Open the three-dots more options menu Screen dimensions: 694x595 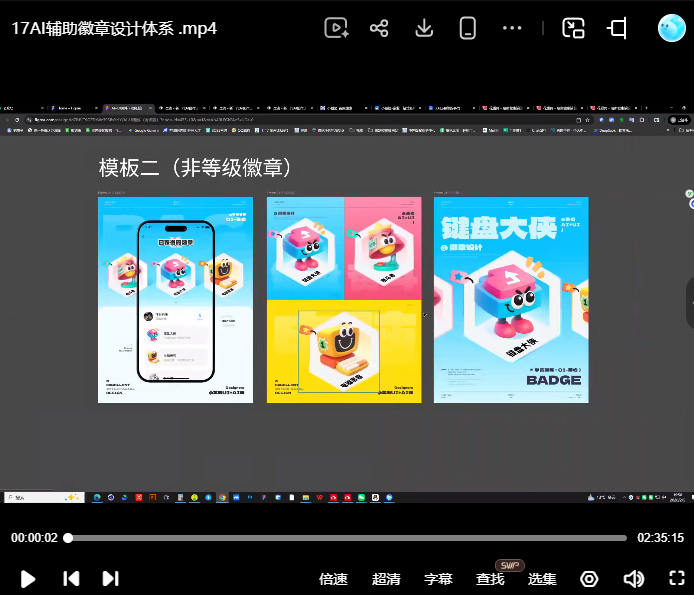coord(512,28)
